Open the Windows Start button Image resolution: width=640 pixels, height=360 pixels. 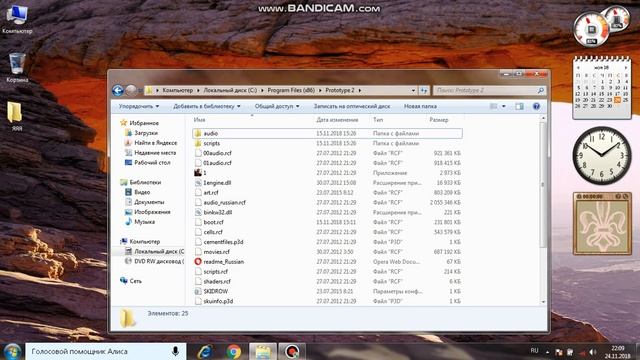point(12,351)
